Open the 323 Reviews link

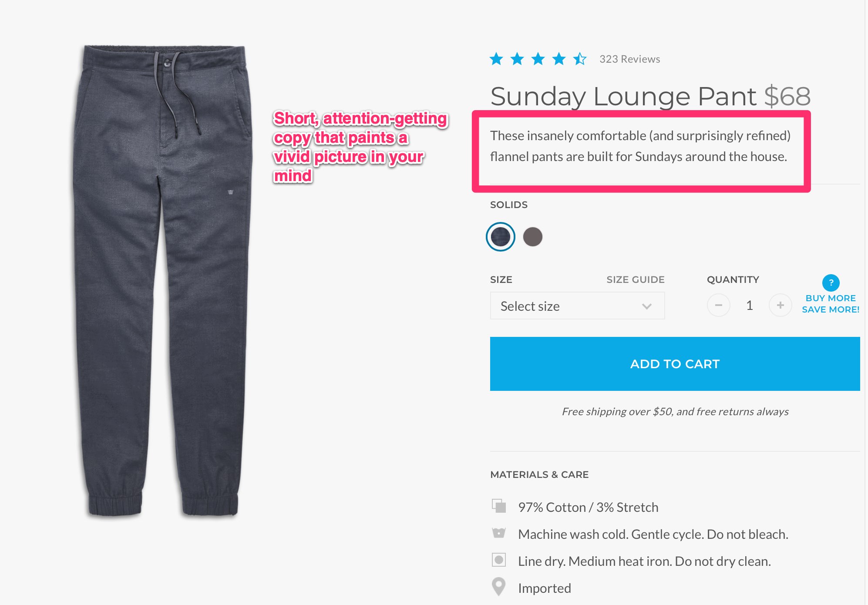pyautogui.click(x=629, y=59)
